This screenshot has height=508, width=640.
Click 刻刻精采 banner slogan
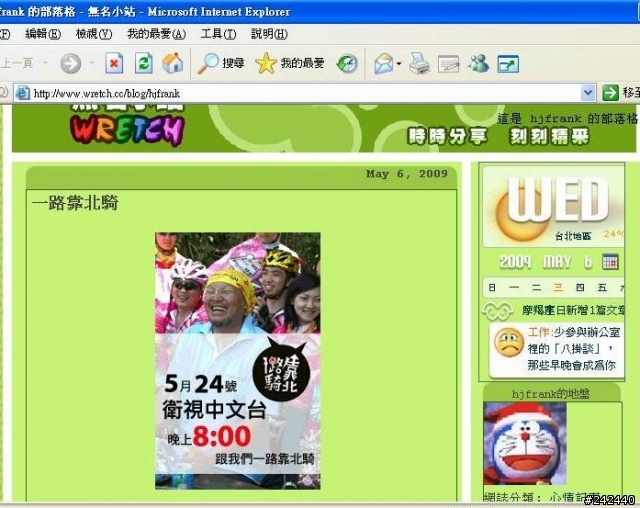[550, 136]
